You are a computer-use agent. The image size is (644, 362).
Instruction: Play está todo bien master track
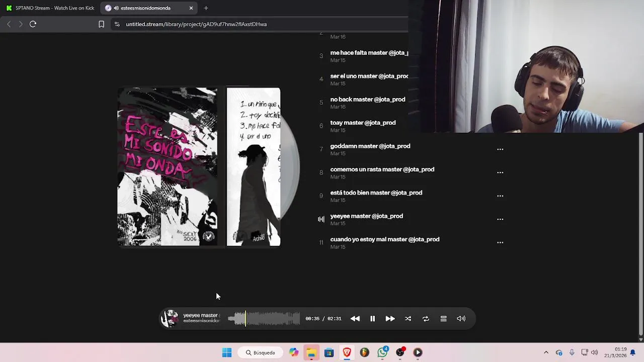coord(376,193)
